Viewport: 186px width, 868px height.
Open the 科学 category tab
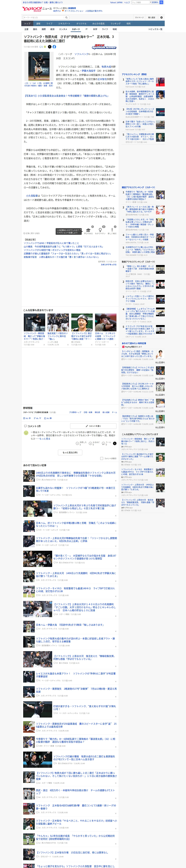tap(95, 29)
